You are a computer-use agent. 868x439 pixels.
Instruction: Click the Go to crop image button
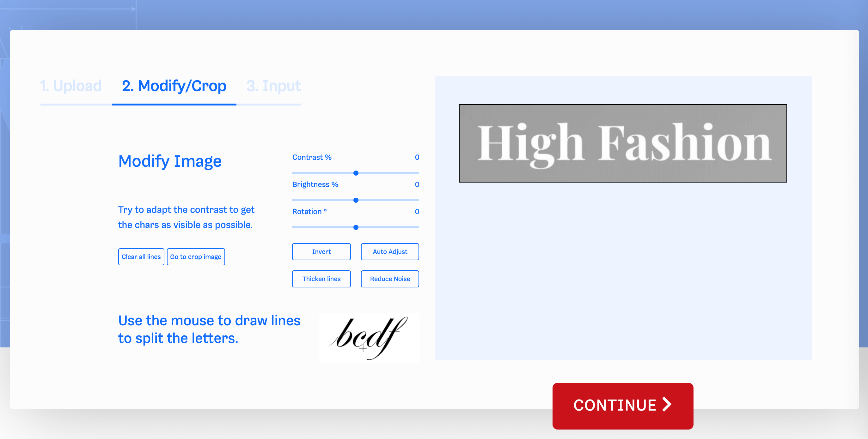pos(196,257)
